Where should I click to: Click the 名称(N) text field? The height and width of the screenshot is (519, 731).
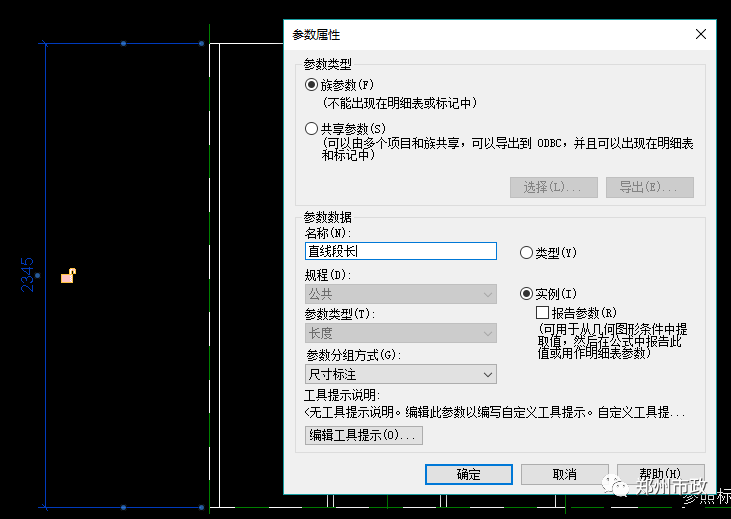(400, 251)
